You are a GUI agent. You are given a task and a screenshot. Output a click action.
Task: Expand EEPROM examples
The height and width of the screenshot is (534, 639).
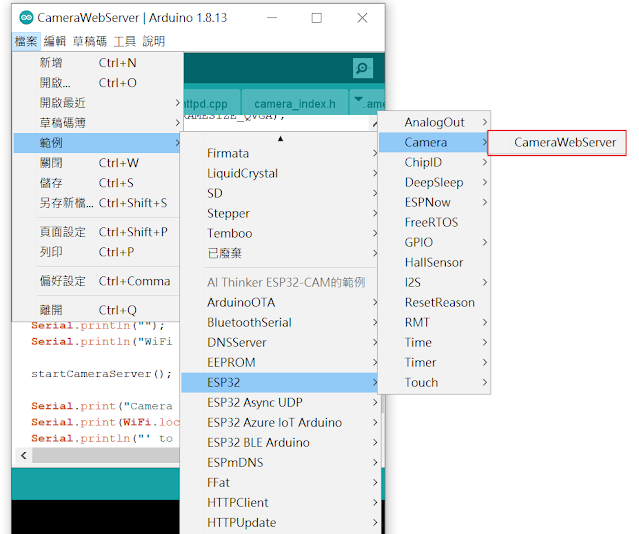pos(280,362)
